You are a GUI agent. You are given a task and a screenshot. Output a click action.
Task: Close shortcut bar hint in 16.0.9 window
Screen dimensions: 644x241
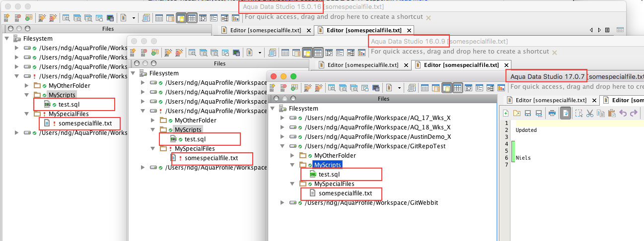tap(554, 52)
